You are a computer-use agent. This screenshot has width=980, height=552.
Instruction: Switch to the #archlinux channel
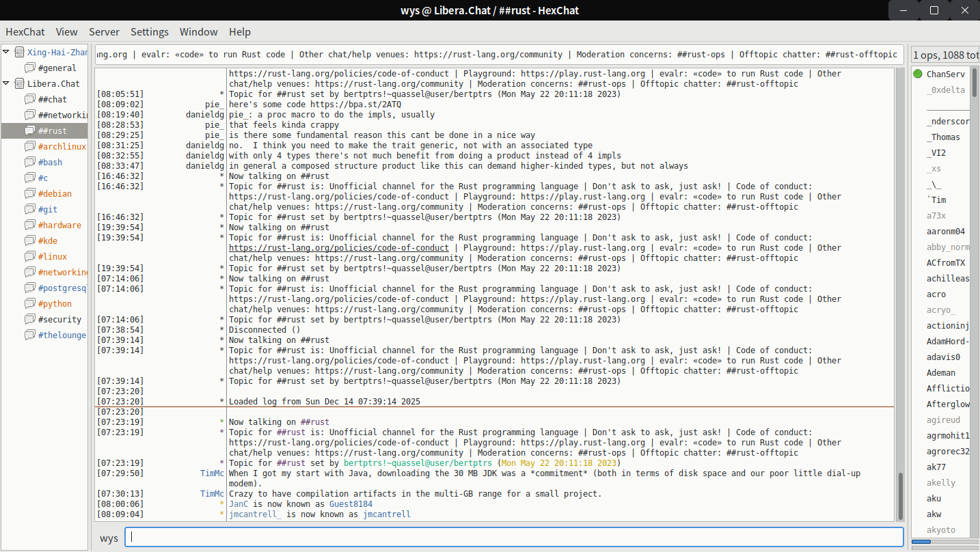pyautogui.click(x=62, y=146)
